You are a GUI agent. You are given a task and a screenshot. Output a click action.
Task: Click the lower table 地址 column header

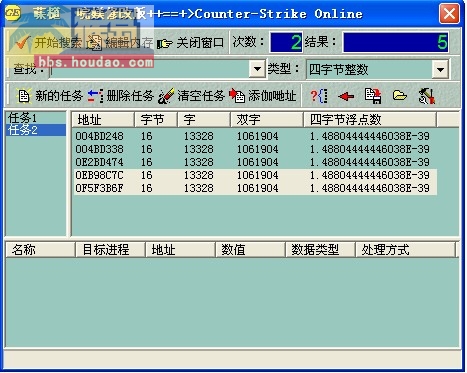(180, 250)
